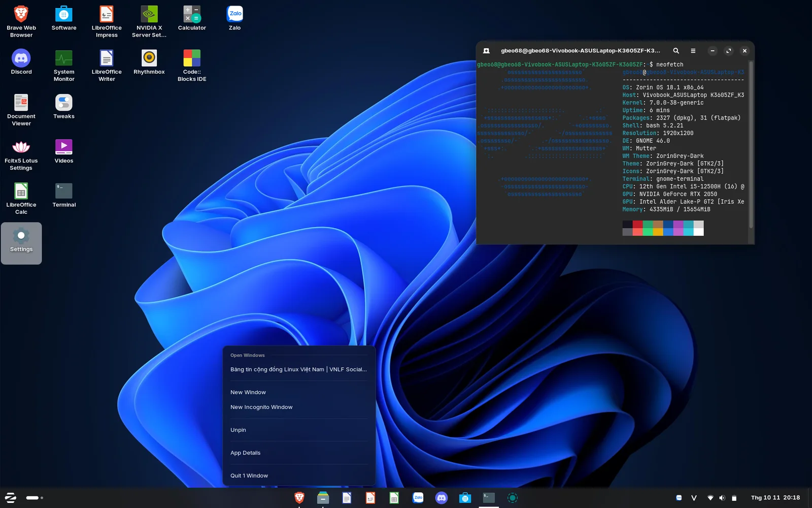The image size is (812, 508).
Task: Click the Brave icon in the taskbar
Action: click(299, 498)
